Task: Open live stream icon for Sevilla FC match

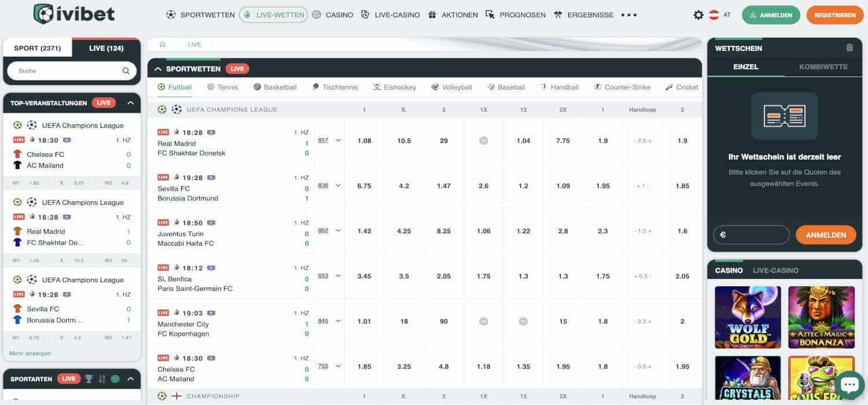Action: (211, 178)
